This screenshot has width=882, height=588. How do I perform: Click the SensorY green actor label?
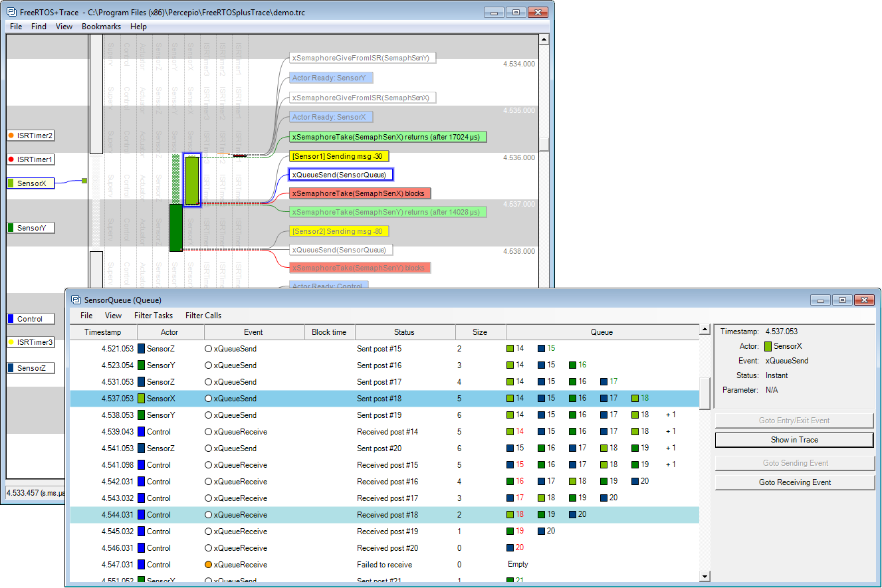pyautogui.click(x=31, y=228)
